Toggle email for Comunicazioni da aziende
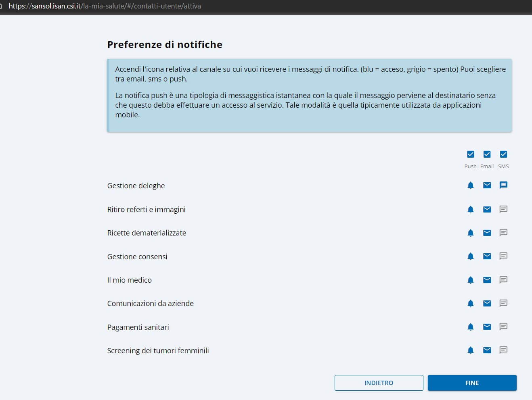 click(x=487, y=303)
